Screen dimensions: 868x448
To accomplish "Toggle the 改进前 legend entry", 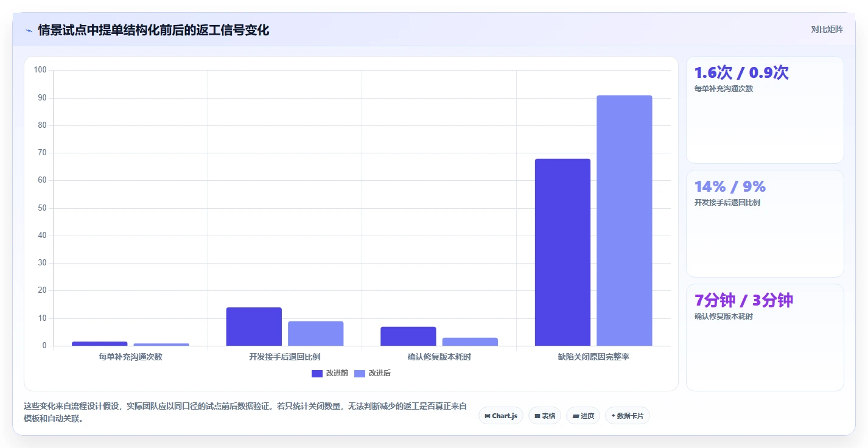I will 329,373.
